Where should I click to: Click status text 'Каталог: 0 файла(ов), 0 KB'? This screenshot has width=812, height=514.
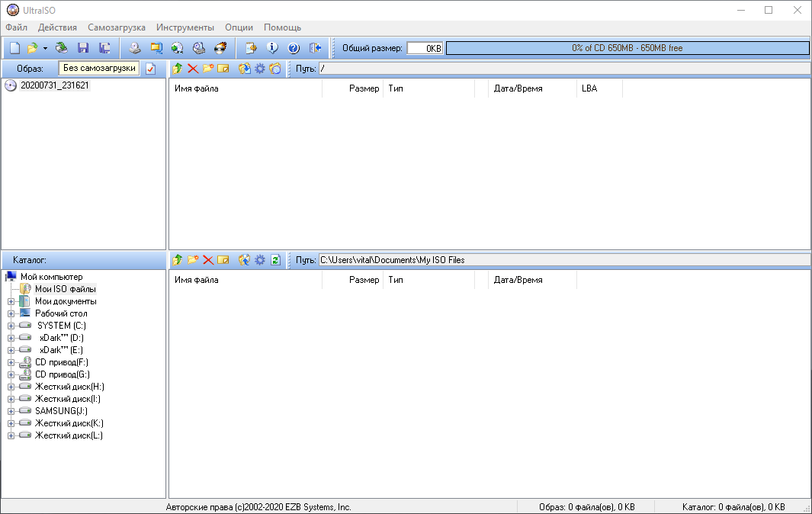[x=733, y=507]
